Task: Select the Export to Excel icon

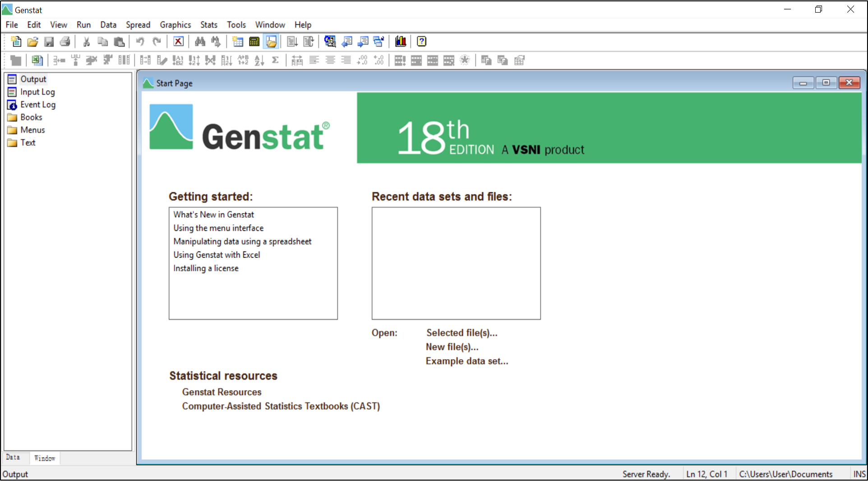Action: [37, 60]
